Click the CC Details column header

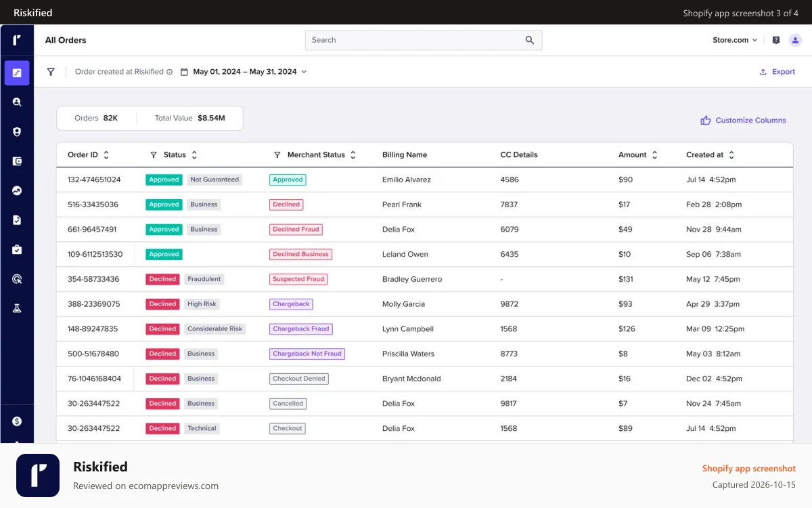tap(519, 155)
